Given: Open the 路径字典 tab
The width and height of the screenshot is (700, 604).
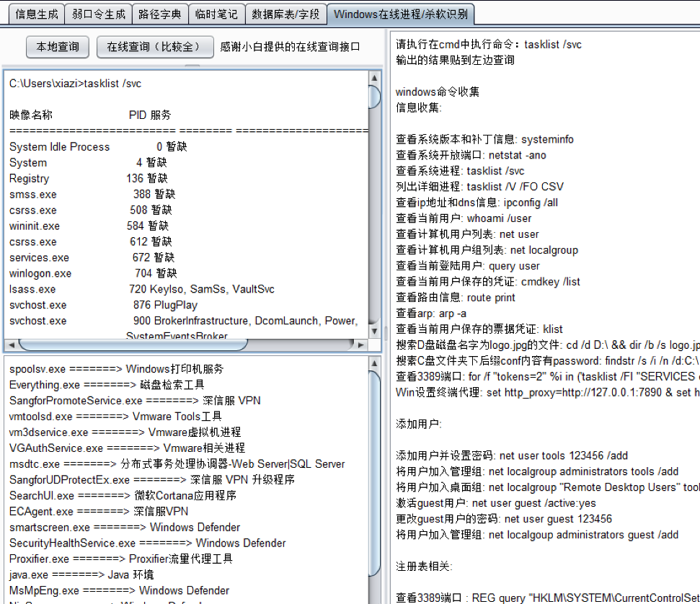Looking at the screenshot, I should (x=160, y=14).
